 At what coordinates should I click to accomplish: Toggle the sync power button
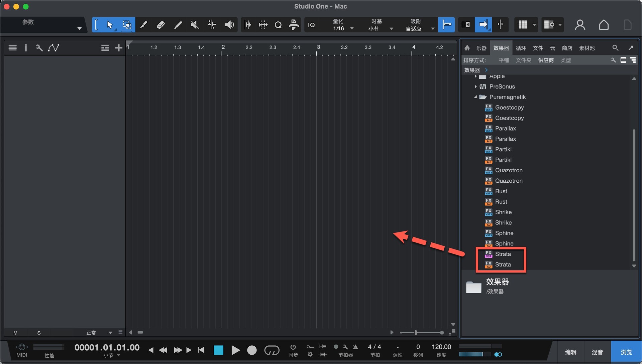point(293,347)
